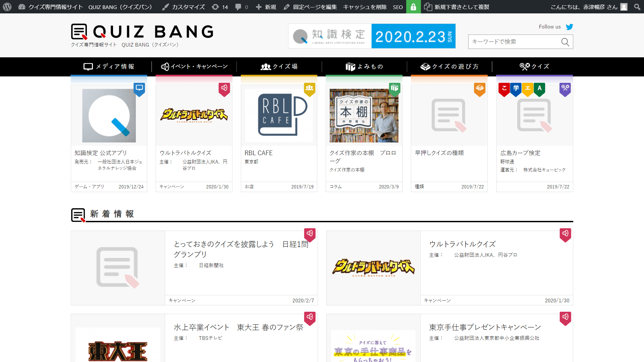This screenshot has width=644, height=362.
Task: Open クイズの遊び方 navigation menu
Action: pos(449,66)
